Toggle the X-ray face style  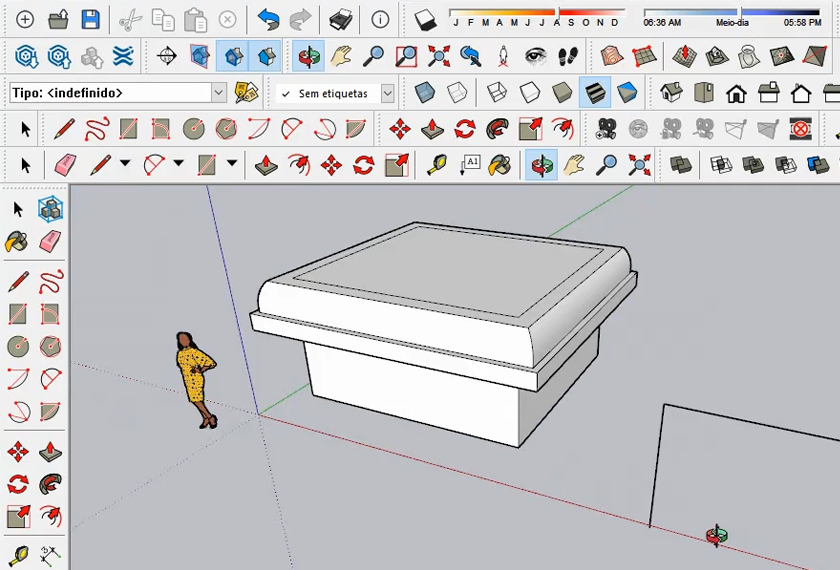point(425,93)
